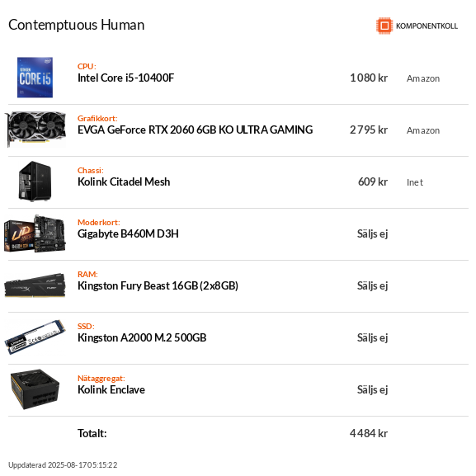
Task: Click the Gigabyte B460M motherboard image
Action: [35, 233]
